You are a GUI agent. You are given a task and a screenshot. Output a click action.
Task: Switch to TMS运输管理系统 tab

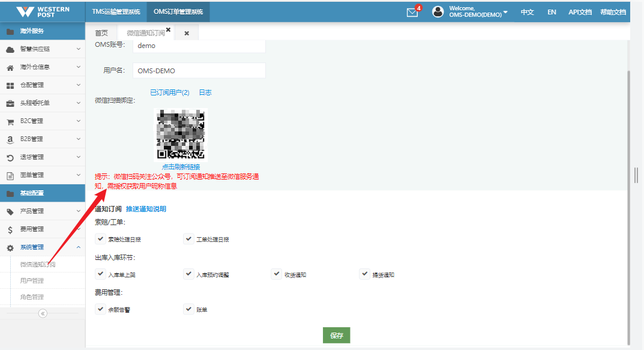(x=116, y=11)
